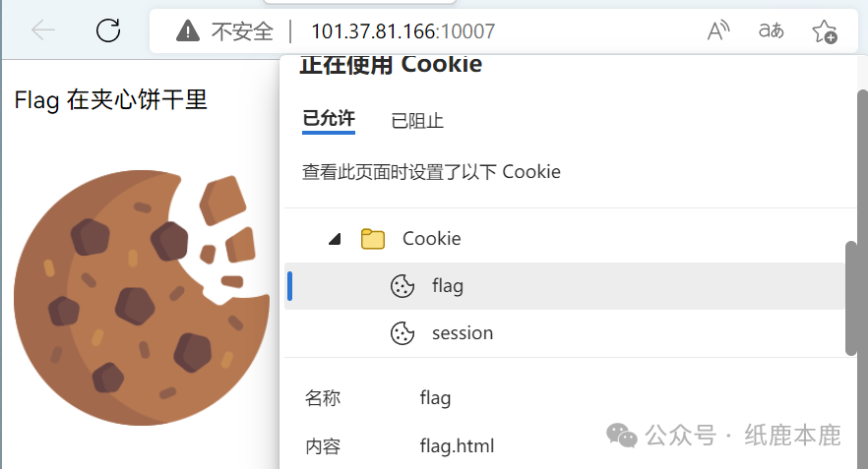The width and height of the screenshot is (868, 469).
Task: Click the session cookie icon
Action: pos(403,333)
